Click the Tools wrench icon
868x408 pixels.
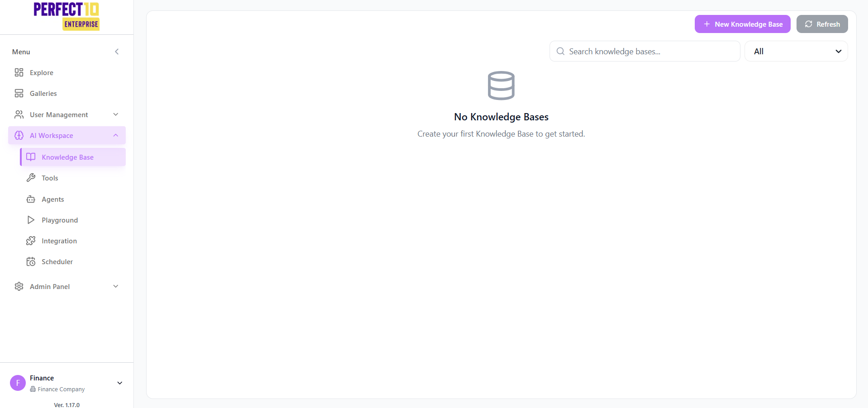(31, 178)
